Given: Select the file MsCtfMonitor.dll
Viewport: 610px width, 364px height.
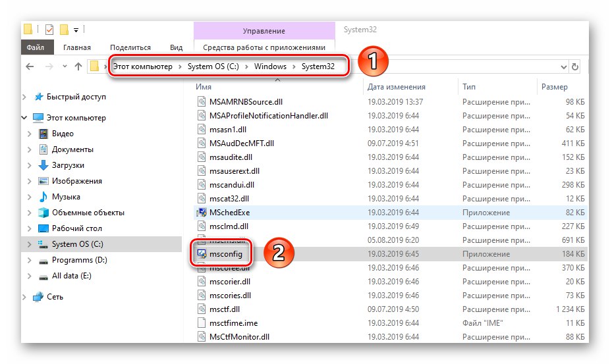Looking at the screenshot, I should click(x=239, y=337).
